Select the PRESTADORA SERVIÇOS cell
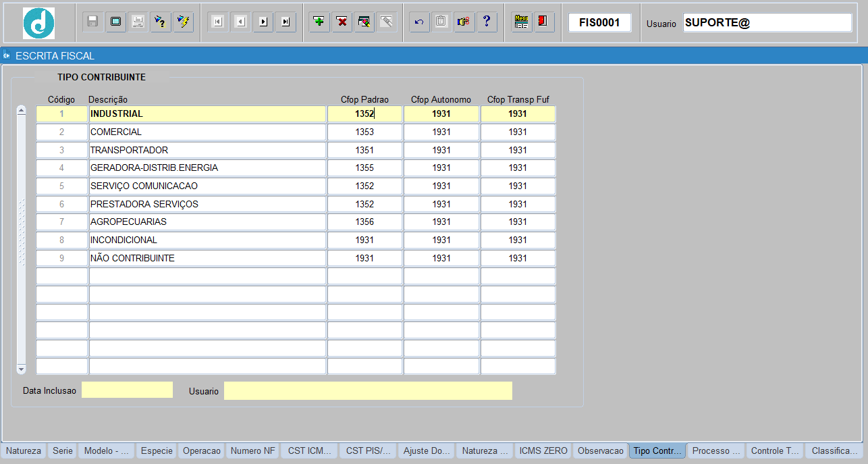868x464 pixels. 207,204
